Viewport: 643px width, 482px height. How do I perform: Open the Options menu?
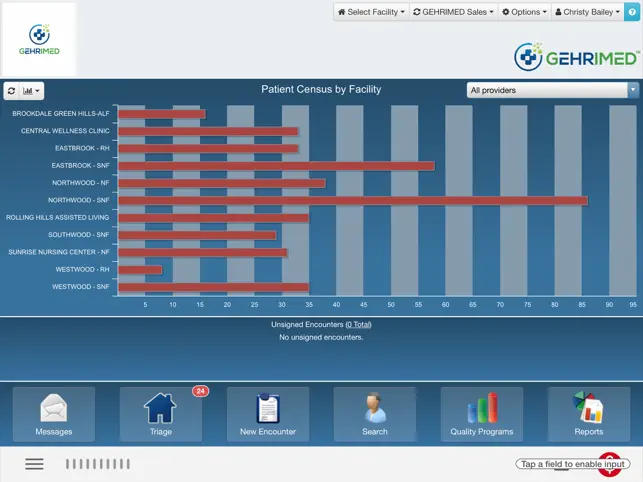coord(524,12)
